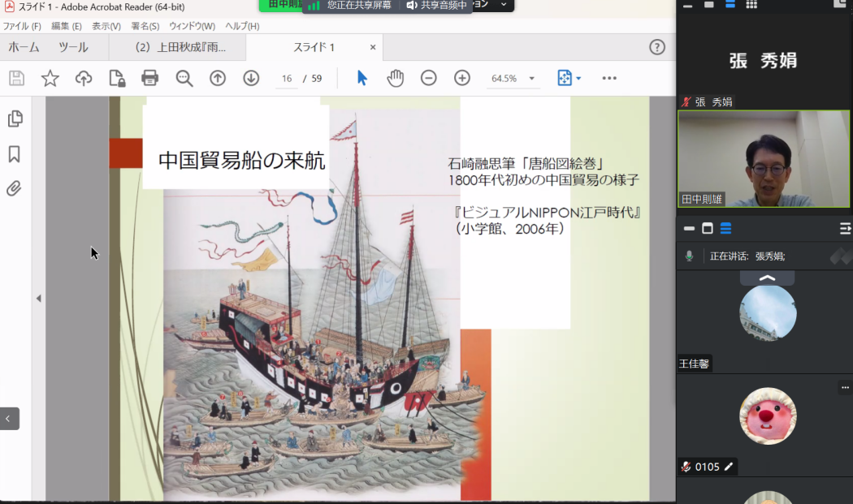
Task: Open the 編集 (E) menu
Action: click(67, 26)
